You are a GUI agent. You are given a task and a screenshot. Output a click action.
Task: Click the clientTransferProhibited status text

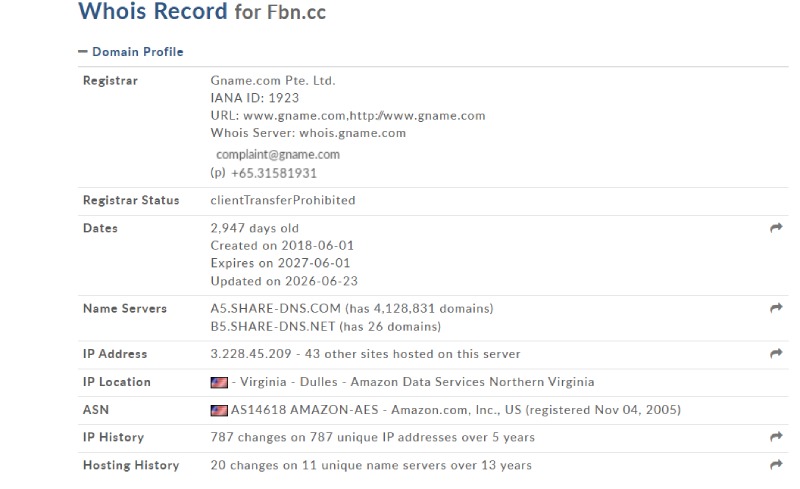[x=283, y=200]
